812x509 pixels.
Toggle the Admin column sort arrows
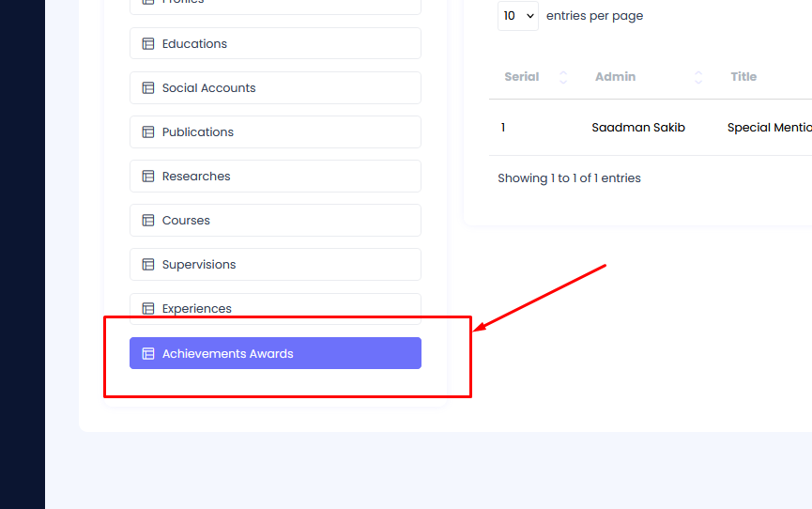tap(698, 77)
